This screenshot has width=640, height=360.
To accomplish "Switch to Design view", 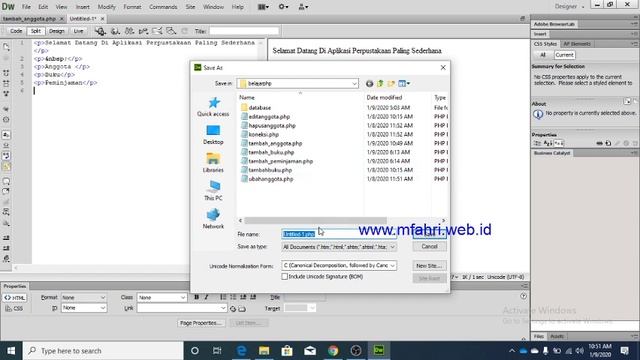I will click(x=56, y=31).
